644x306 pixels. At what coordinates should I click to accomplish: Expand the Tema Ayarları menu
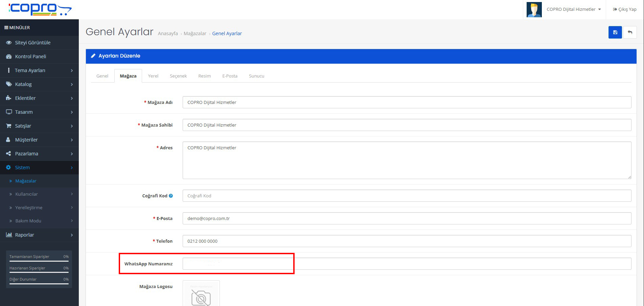pyautogui.click(x=39, y=70)
